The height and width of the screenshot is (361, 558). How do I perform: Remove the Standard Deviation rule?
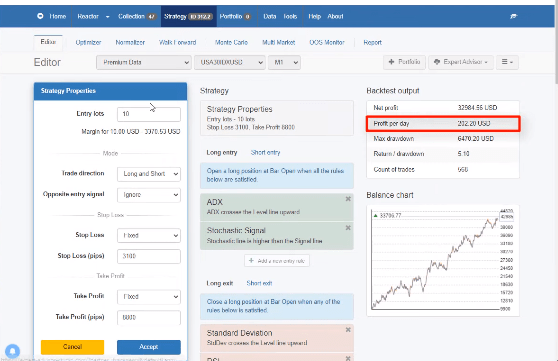(348, 330)
